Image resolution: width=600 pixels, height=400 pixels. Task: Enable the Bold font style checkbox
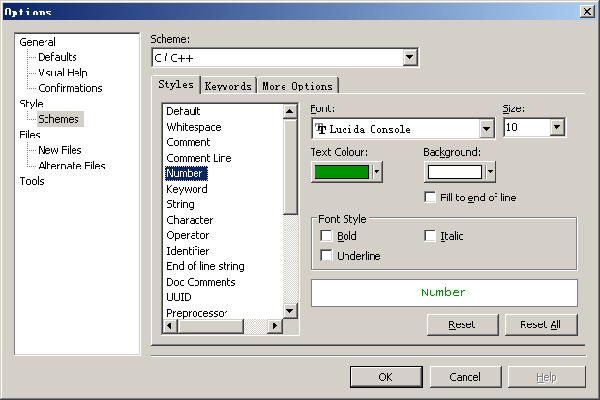pyautogui.click(x=326, y=236)
